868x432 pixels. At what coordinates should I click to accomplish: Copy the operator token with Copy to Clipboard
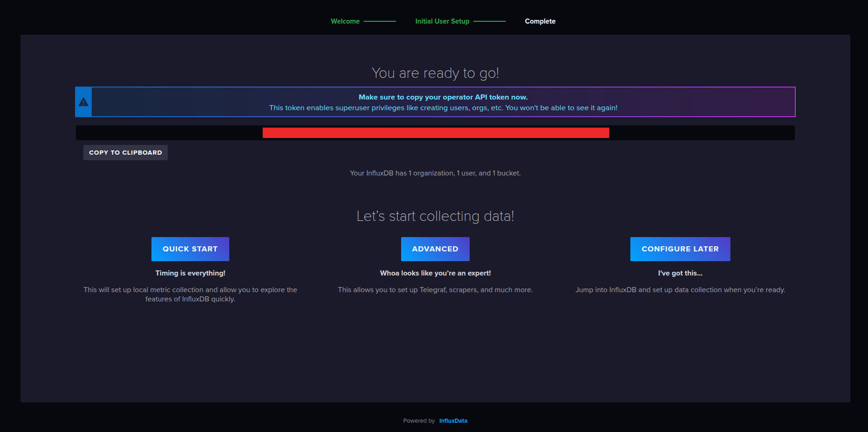click(126, 152)
